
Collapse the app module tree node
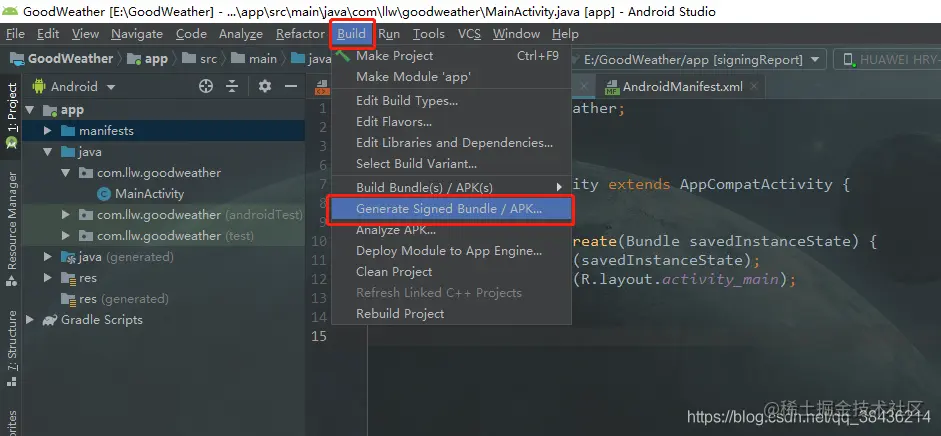(x=29, y=110)
